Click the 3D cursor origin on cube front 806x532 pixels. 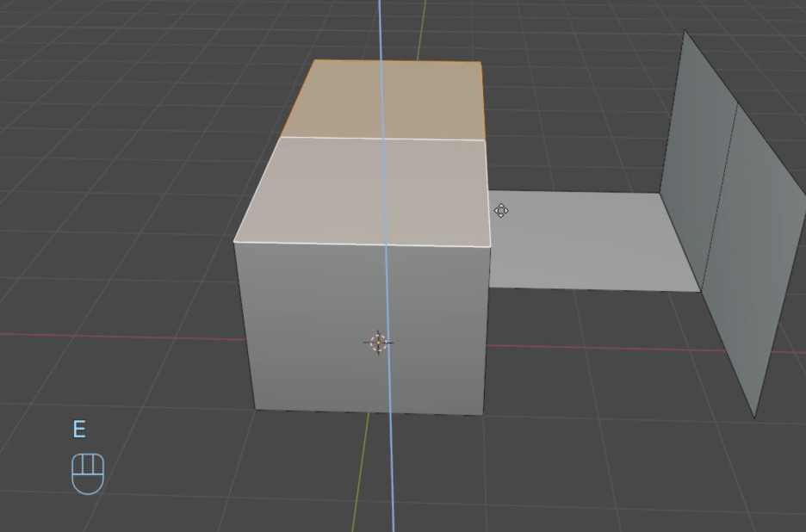point(378,343)
